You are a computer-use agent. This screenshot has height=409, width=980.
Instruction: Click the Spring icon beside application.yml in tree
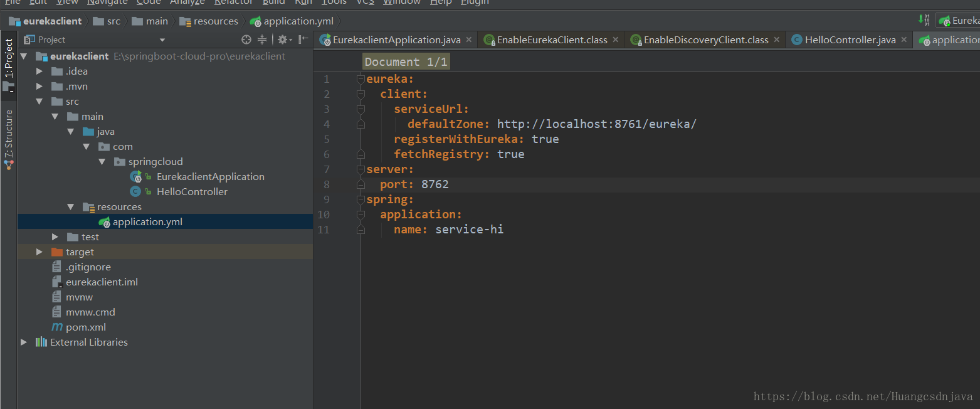(x=104, y=222)
